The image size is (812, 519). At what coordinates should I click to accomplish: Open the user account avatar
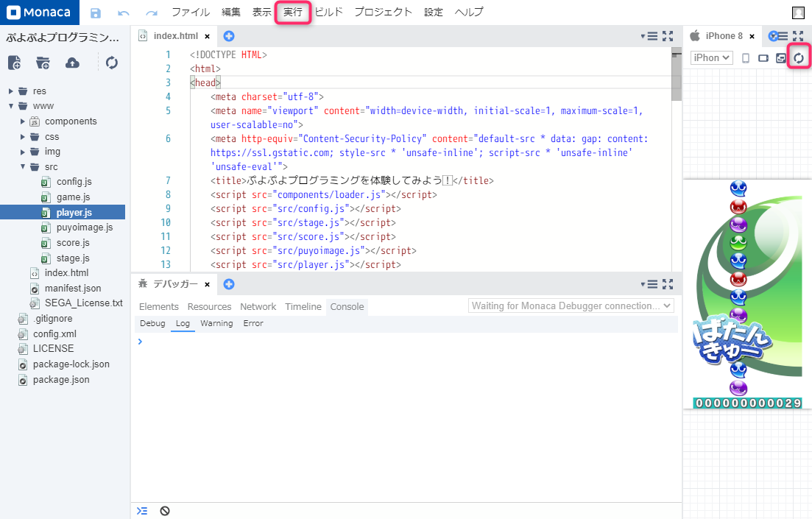point(798,13)
